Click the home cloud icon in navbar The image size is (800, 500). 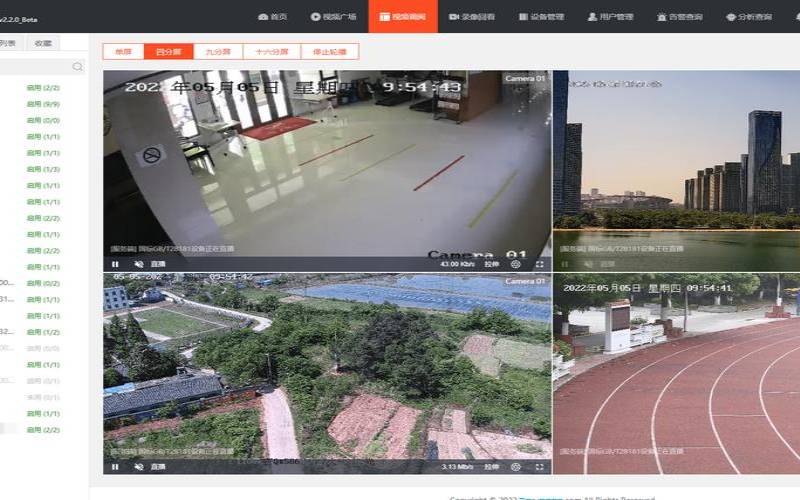point(263,17)
